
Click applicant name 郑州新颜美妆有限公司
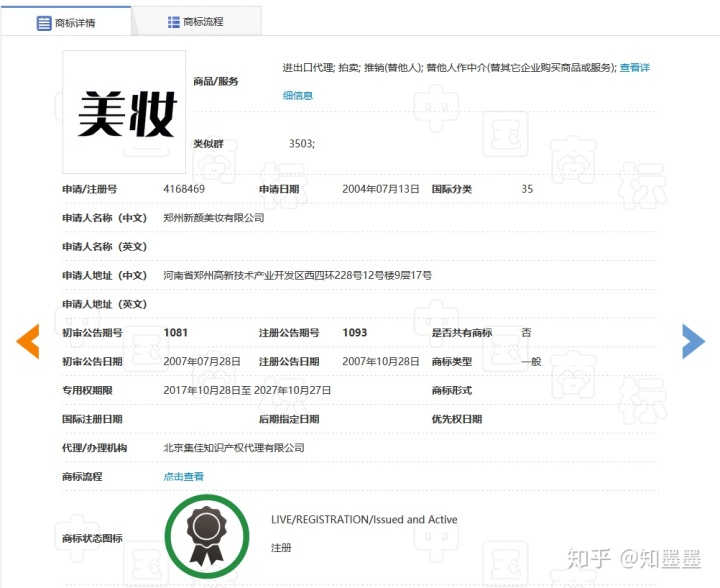214,218
